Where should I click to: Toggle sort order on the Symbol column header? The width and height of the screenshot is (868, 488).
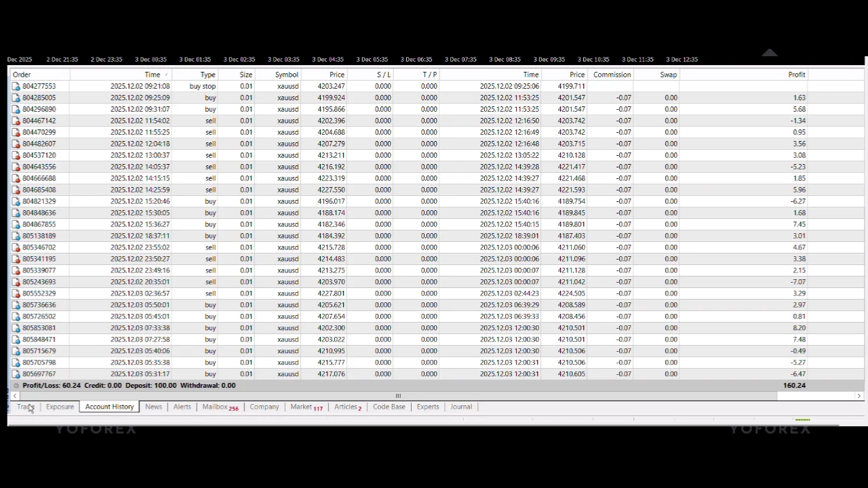(x=286, y=75)
